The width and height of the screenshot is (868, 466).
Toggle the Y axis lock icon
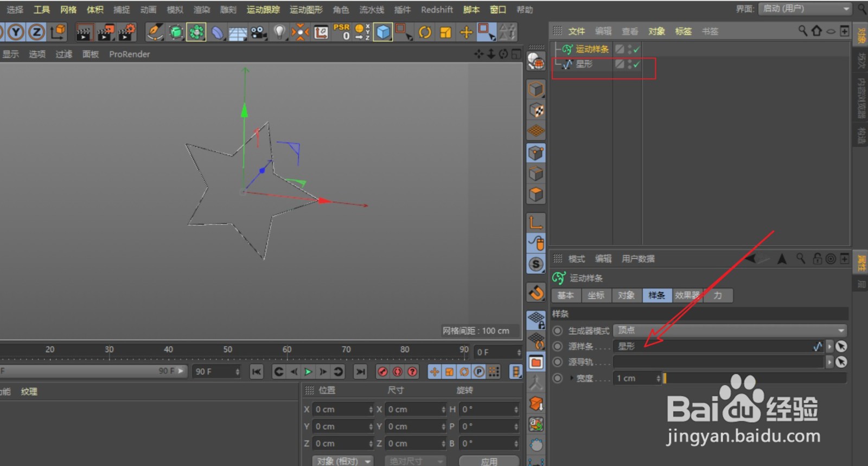pos(16,33)
